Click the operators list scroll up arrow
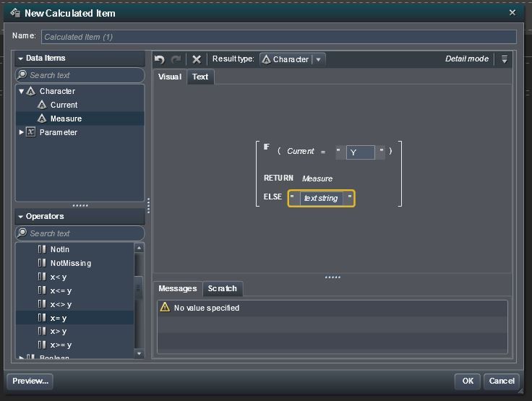 pyautogui.click(x=139, y=248)
